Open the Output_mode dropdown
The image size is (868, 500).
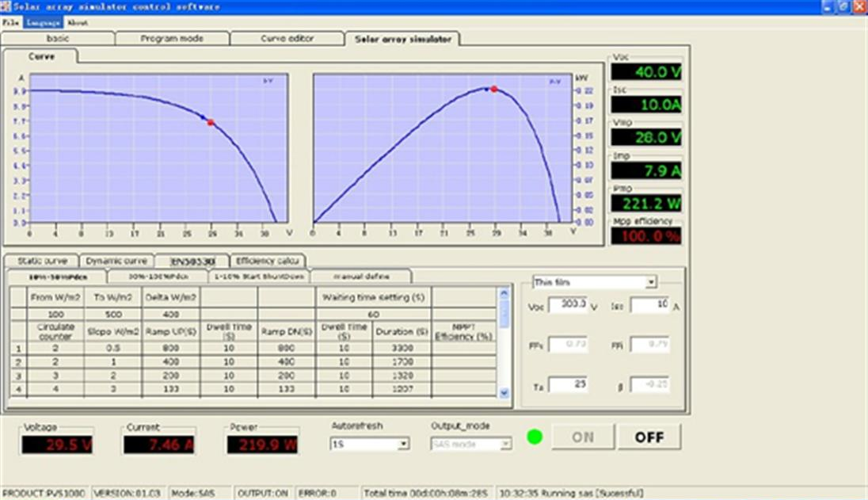coord(504,444)
